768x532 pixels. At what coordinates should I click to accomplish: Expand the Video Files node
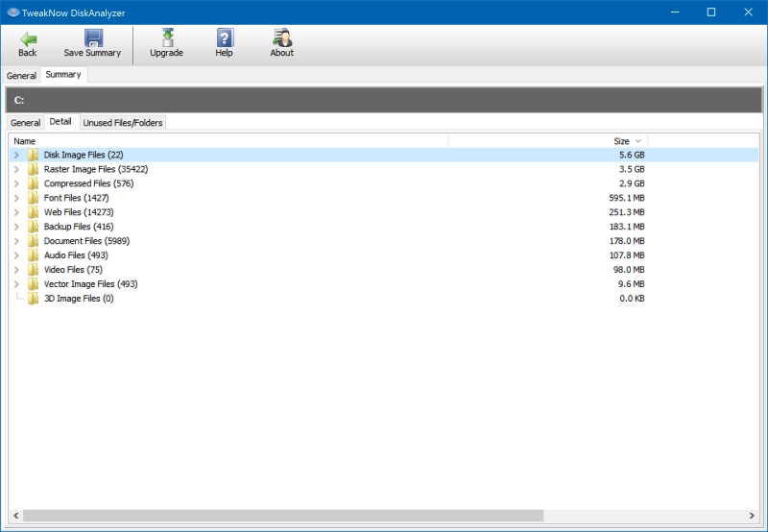click(16, 270)
